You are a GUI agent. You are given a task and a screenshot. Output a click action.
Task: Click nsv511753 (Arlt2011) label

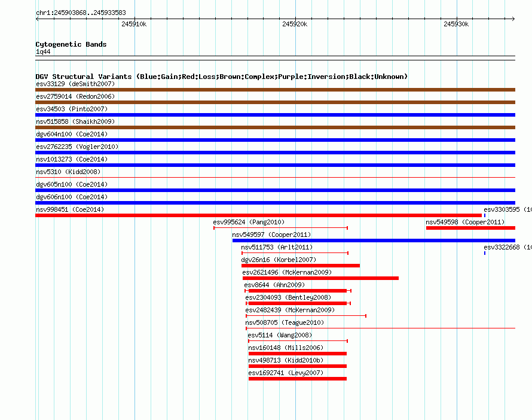pyautogui.click(x=277, y=247)
